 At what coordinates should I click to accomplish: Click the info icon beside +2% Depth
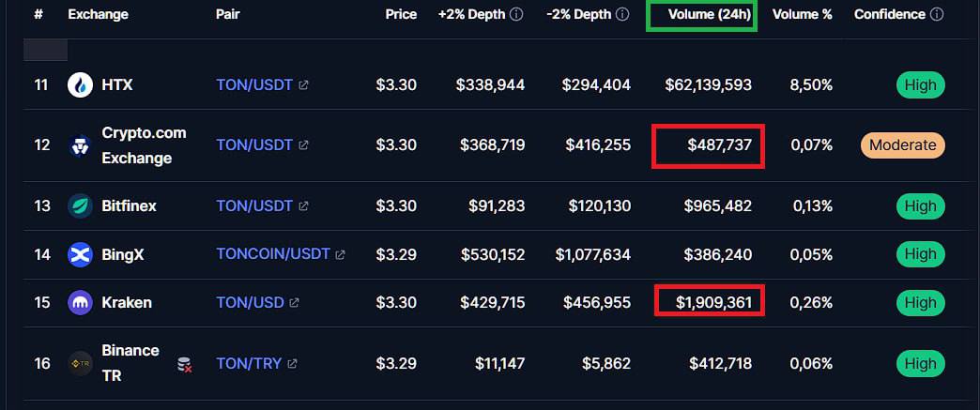(516, 14)
